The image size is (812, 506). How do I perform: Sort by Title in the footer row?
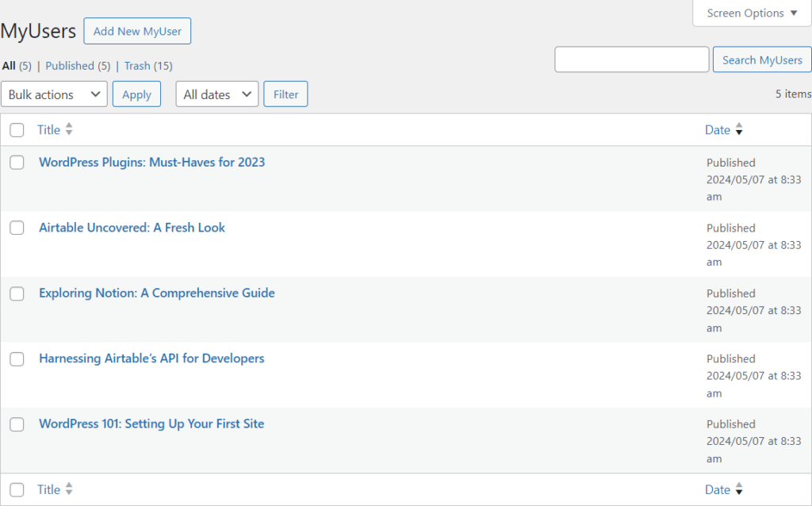48,490
